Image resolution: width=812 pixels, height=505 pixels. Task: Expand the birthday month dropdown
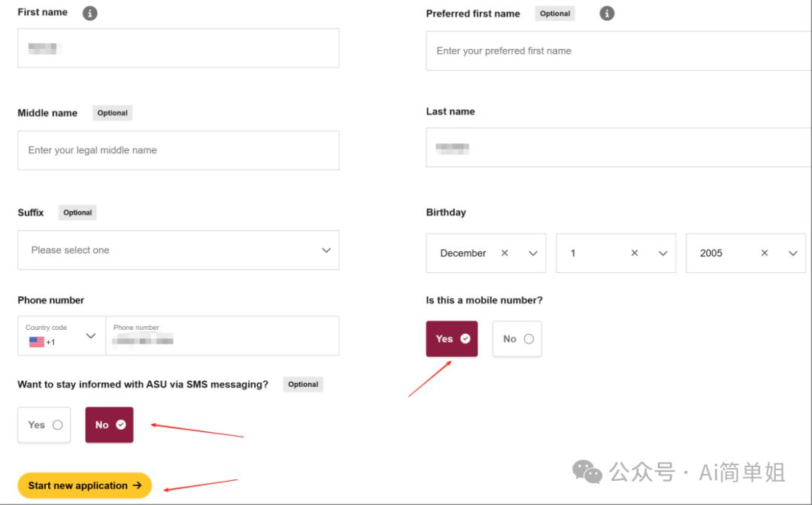pyautogui.click(x=533, y=253)
